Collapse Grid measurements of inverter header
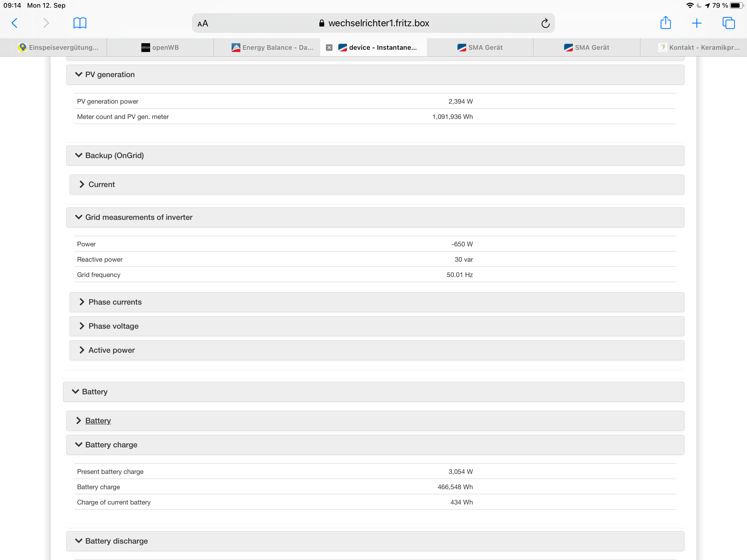 tap(138, 217)
